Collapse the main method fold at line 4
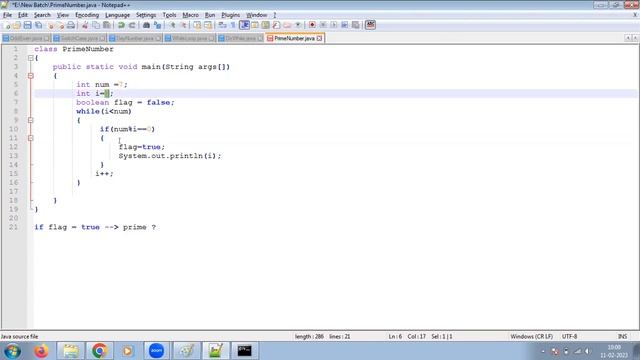Screen dimensions: 640x360 tap(31, 76)
